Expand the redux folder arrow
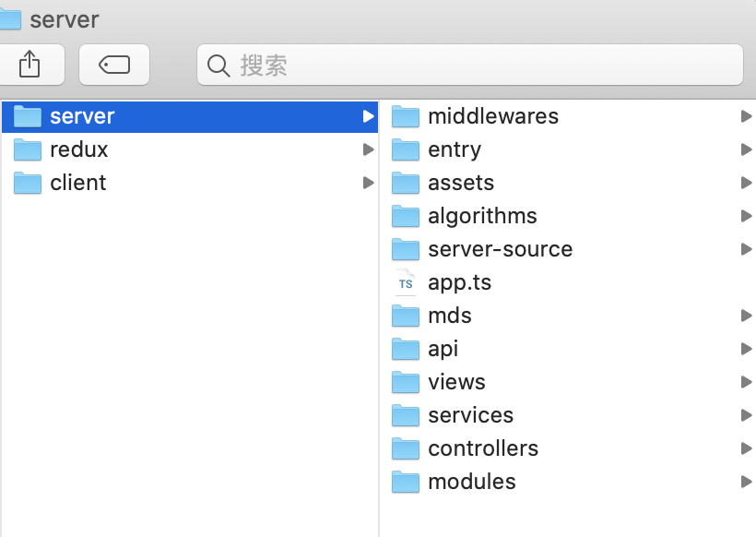 click(368, 149)
